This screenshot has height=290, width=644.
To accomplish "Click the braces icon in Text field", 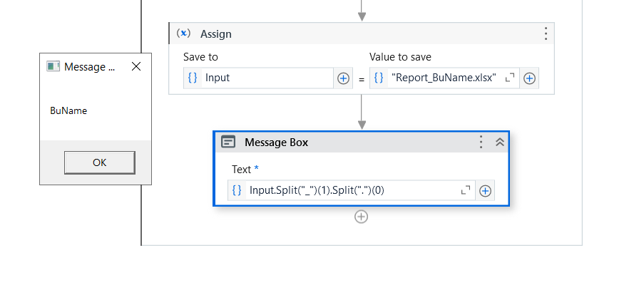I will pos(237,190).
